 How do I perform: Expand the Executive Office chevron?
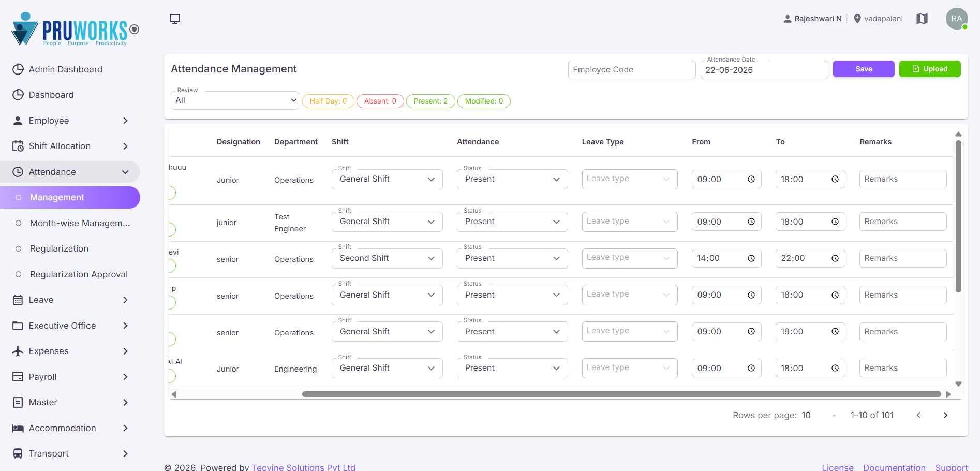point(125,326)
